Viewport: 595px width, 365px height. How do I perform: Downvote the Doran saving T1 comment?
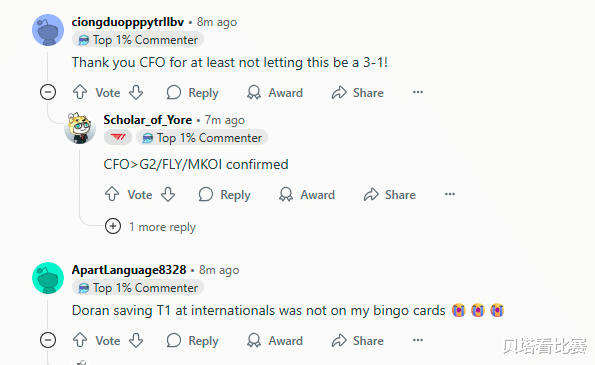point(136,340)
